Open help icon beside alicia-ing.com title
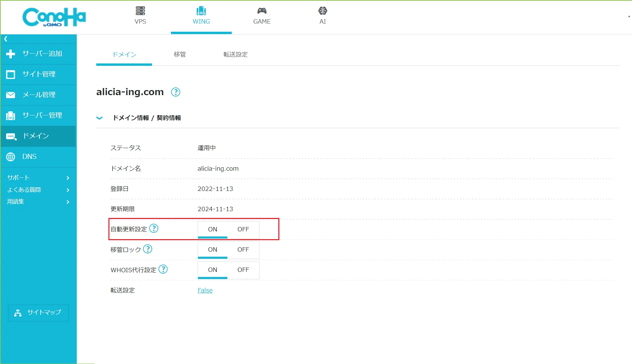This screenshot has width=632, height=364. 176,92
